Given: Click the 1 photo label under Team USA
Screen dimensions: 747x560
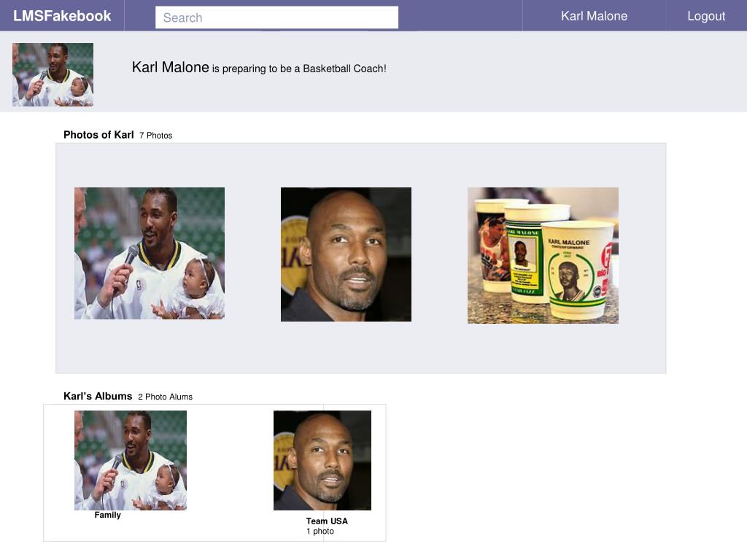Looking at the screenshot, I should click(x=320, y=532).
